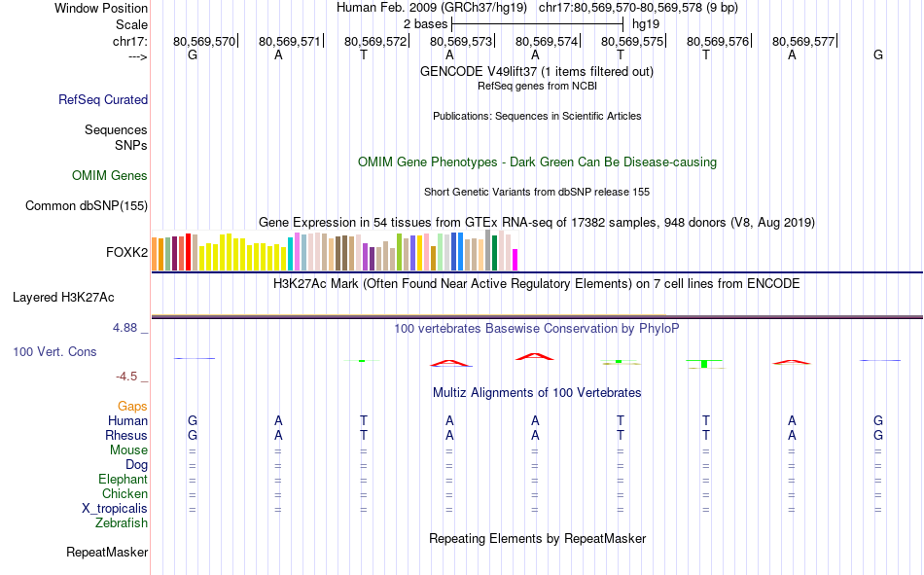Click the -4.5 PhyloP lower scale value
Viewport: 924px width, 575px height.
pyautogui.click(x=126, y=377)
